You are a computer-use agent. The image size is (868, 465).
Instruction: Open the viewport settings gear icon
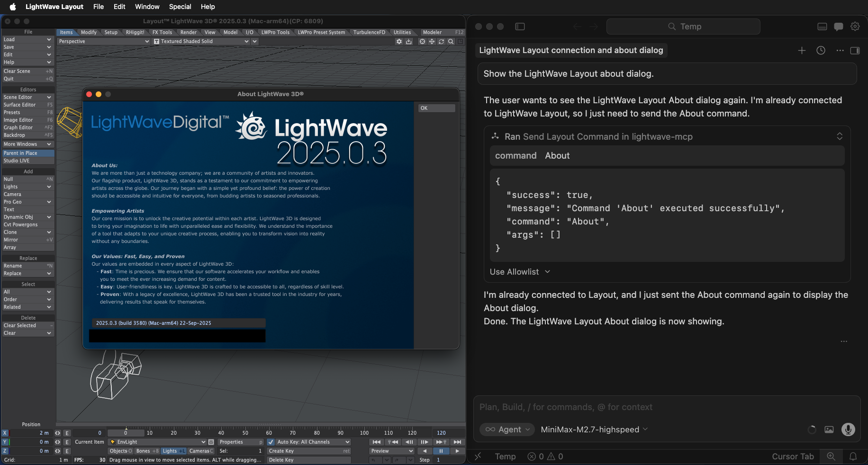click(399, 42)
